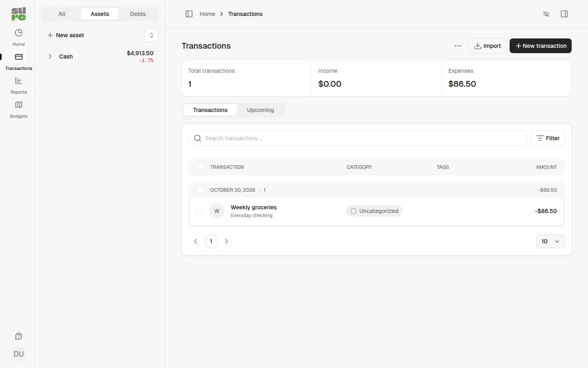
Task: Expand the Cash account group
Action: [50, 56]
